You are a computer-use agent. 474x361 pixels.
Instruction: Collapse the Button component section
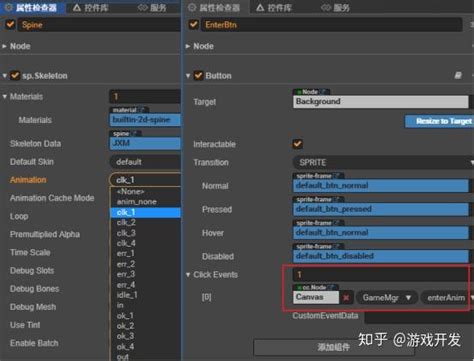[x=188, y=76]
